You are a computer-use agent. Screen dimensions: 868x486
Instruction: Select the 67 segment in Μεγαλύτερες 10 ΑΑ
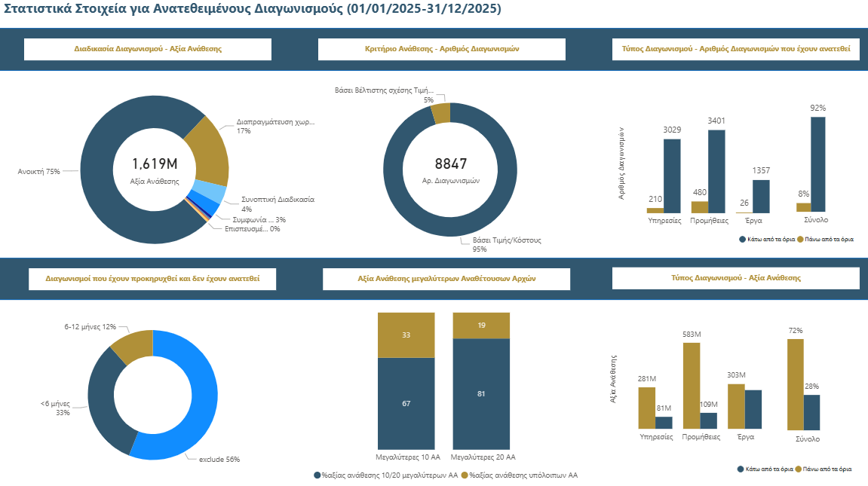point(406,404)
